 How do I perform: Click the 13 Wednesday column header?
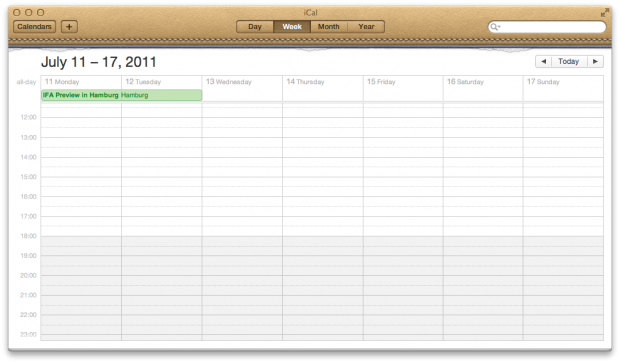pyautogui.click(x=229, y=82)
